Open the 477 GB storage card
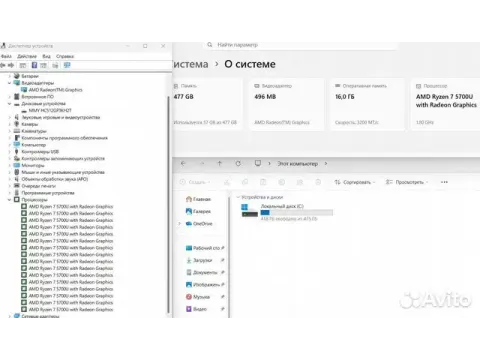480x360 pixels. (x=207, y=104)
